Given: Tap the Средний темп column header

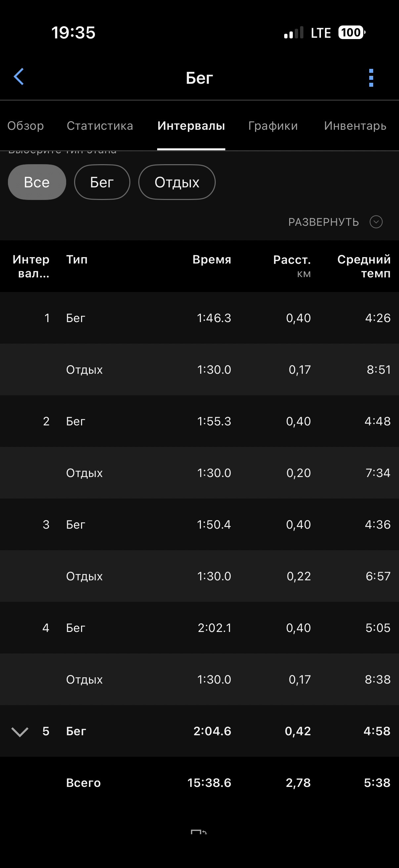Looking at the screenshot, I should point(364,266).
